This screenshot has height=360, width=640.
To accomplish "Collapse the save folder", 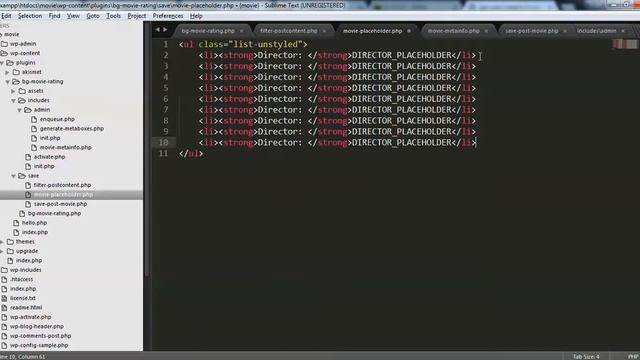I will (13, 176).
